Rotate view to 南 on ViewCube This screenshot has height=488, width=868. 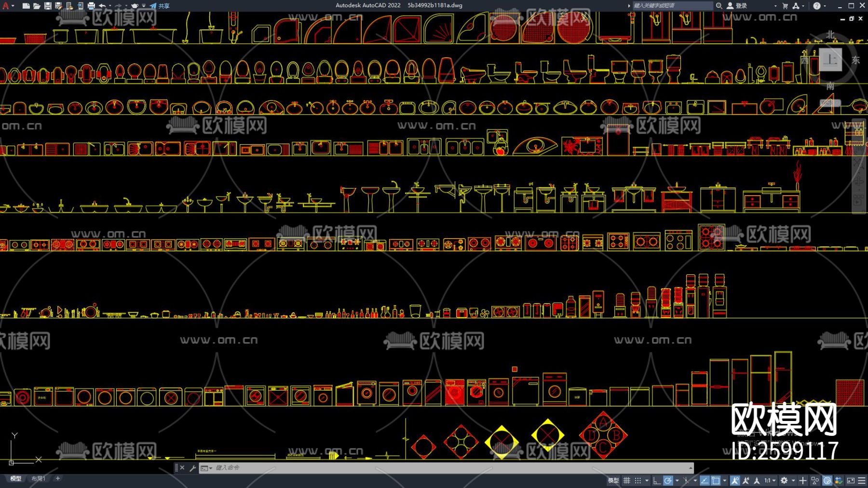(830, 86)
